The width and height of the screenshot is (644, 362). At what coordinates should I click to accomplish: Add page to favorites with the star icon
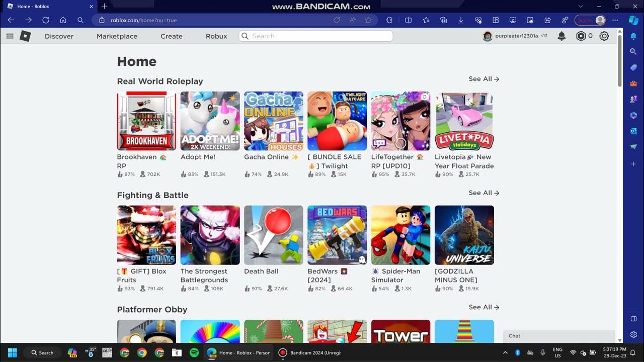point(368,20)
